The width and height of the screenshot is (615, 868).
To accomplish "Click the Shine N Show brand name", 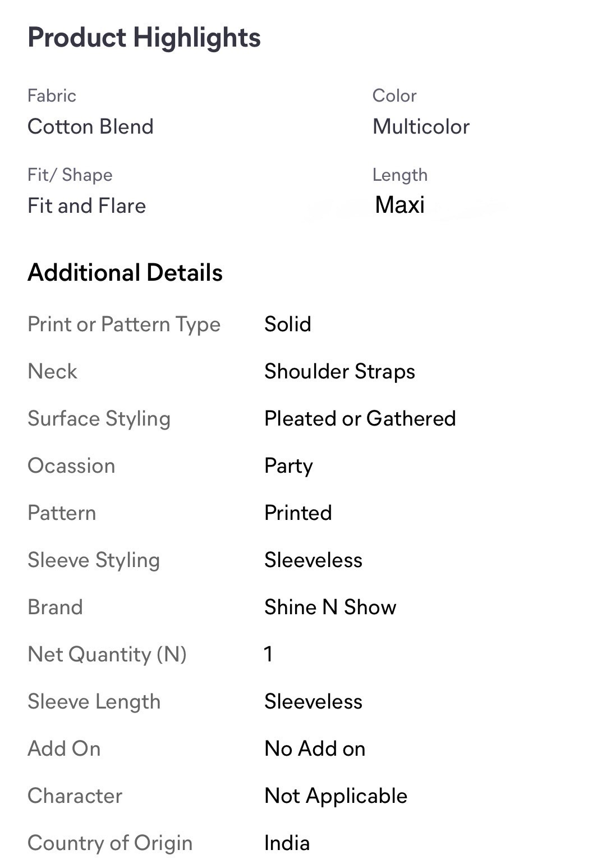I will [x=330, y=607].
